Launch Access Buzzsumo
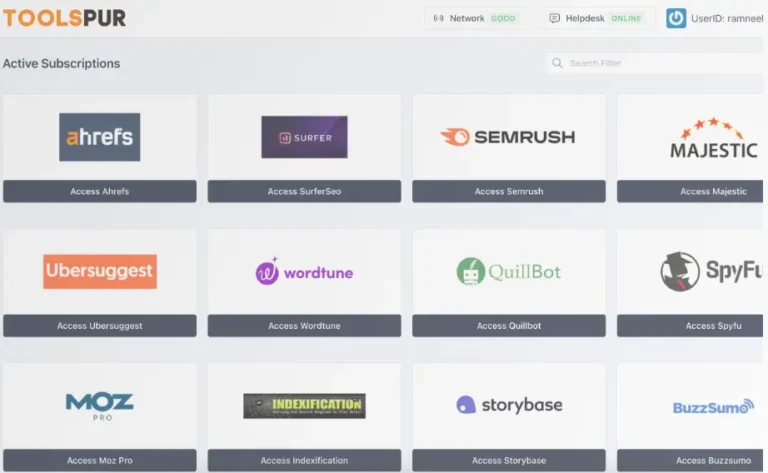 coord(690,460)
